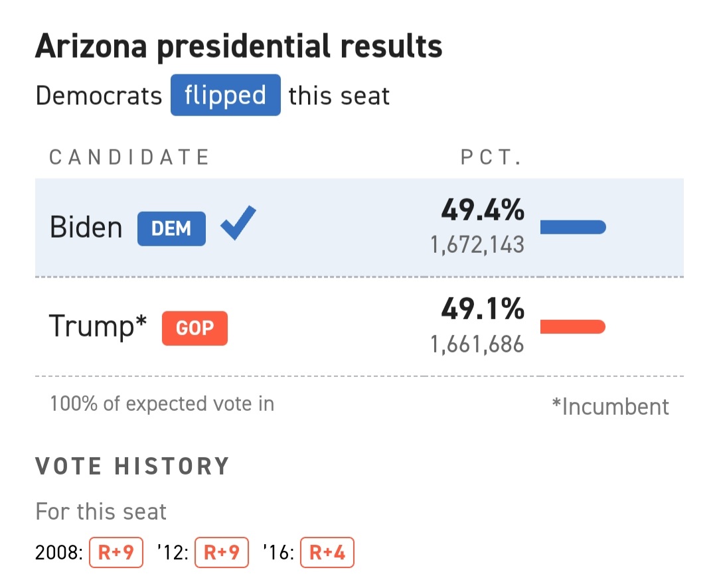Screen dimensions: 717x588
Task: Click the CANDIDATE column header
Action: (x=129, y=157)
